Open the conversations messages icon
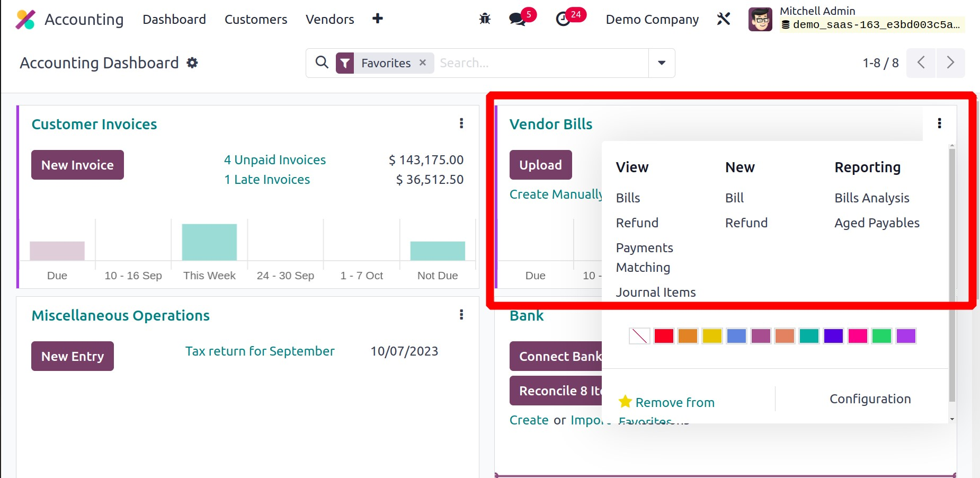The width and height of the screenshot is (980, 478). 516,20
